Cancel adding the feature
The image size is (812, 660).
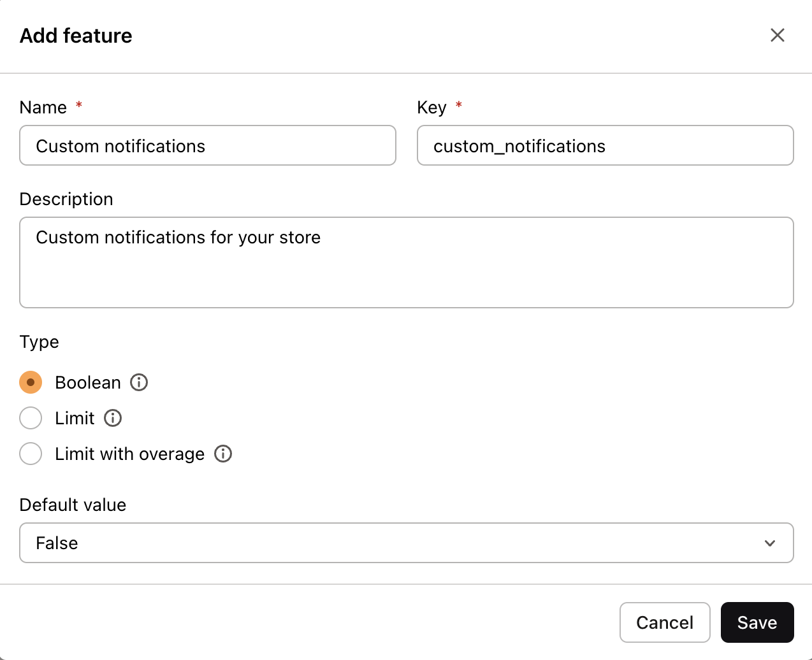pyautogui.click(x=665, y=622)
